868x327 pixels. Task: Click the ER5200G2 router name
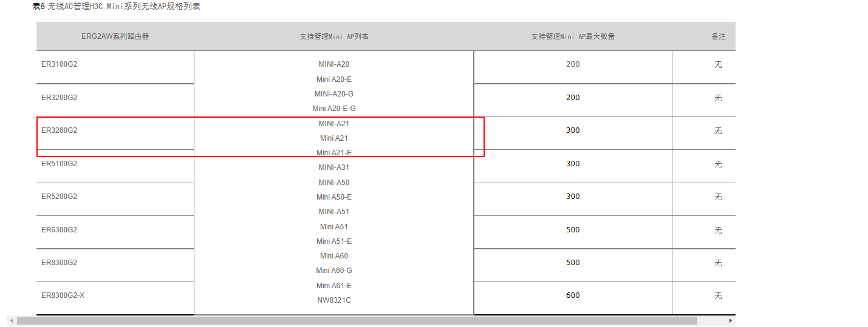click(60, 197)
